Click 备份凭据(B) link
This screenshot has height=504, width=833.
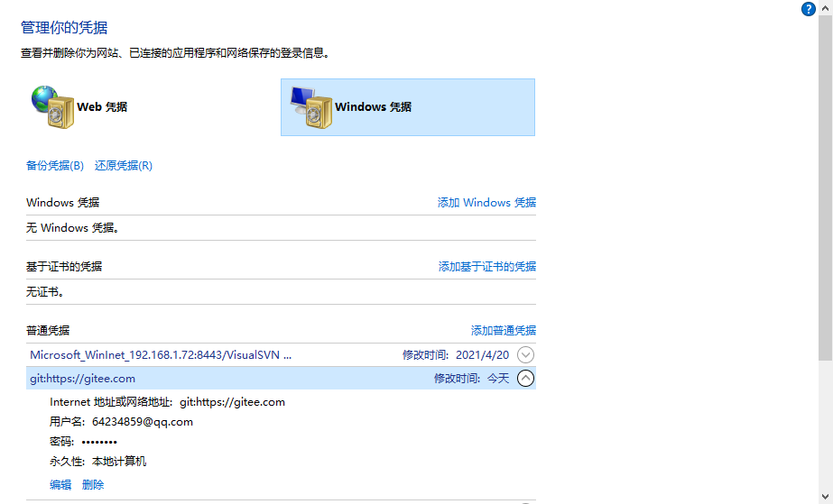(55, 166)
